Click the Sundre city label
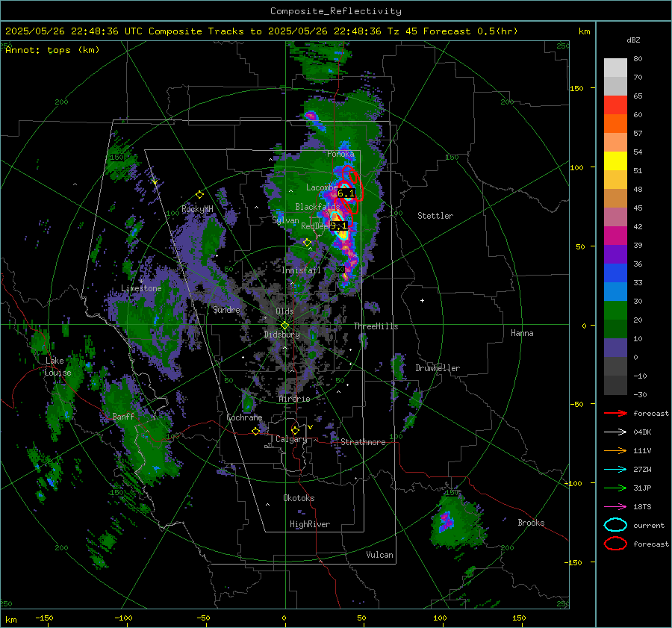Screen dimensions: 672x628 pyautogui.click(x=227, y=309)
